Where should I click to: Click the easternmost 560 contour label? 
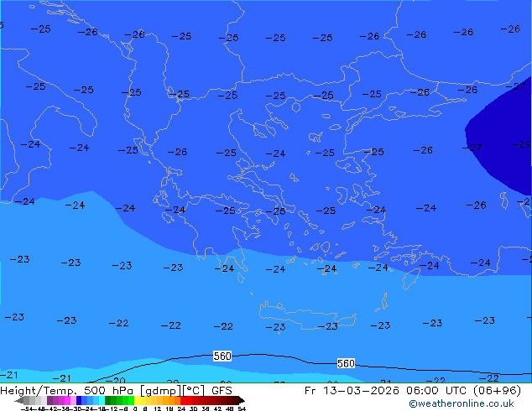[x=346, y=363]
